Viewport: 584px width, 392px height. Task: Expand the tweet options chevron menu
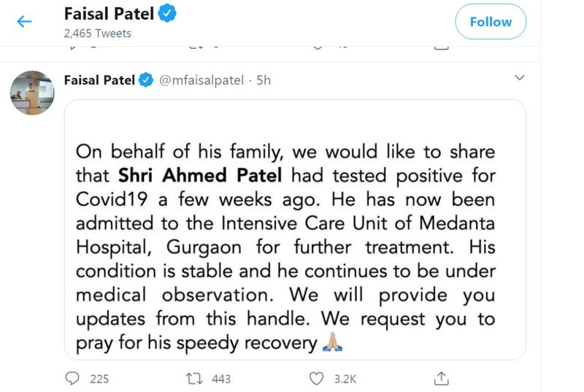tap(520, 77)
